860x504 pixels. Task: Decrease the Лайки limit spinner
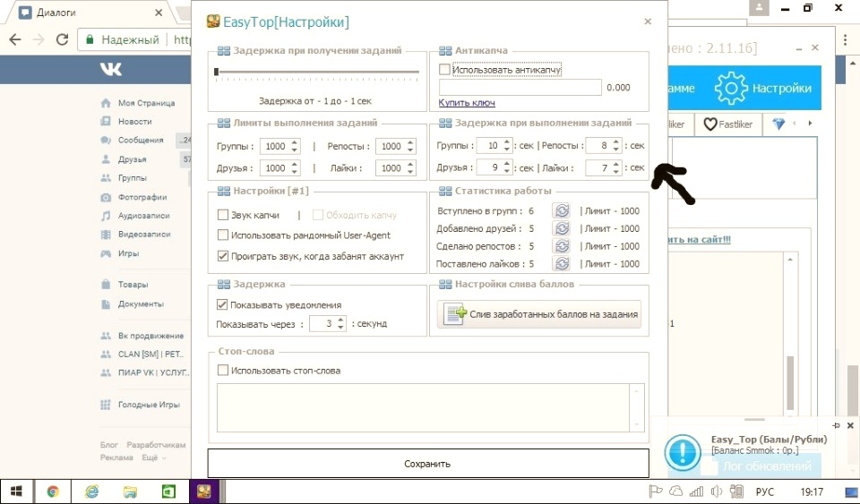[410, 172]
